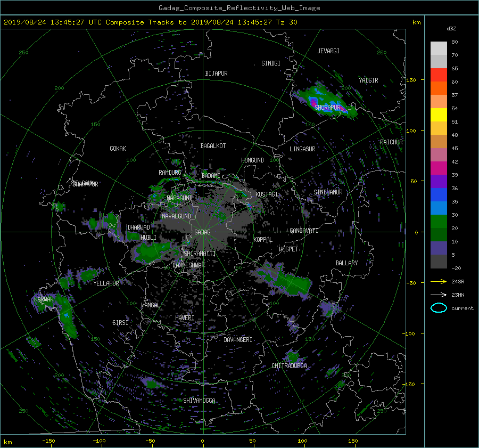Select the magenta 39-42 dBZ legend swatch
This screenshot has width=479, height=448.
[x=439, y=168]
